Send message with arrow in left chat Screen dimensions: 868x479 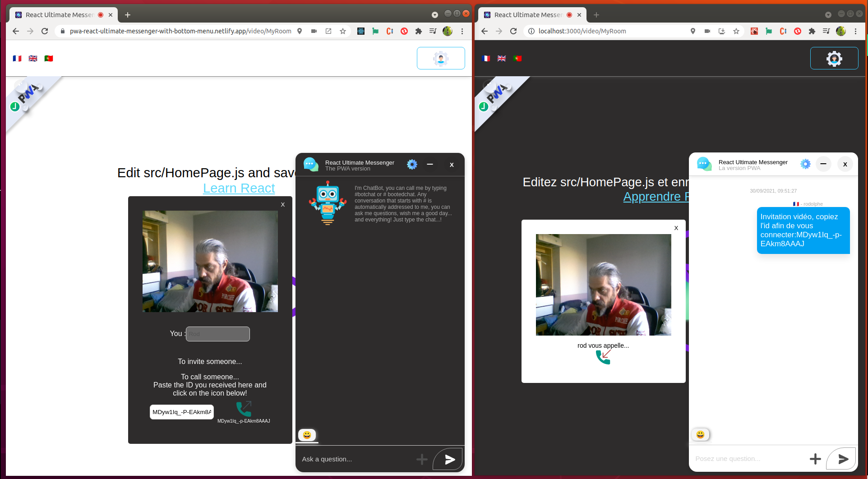click(x=449, y=459)
